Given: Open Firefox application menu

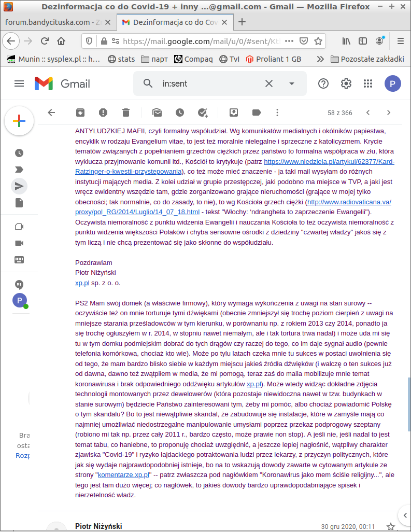Looking at the screenshot, I should click(x=401, y=41).
